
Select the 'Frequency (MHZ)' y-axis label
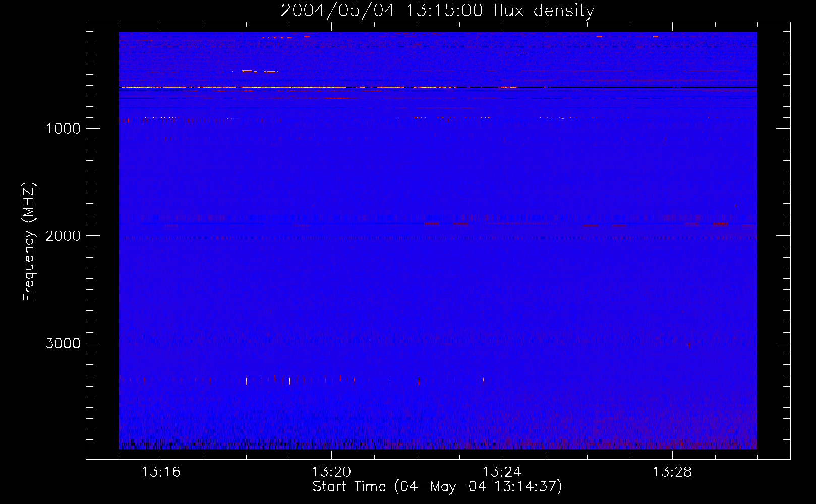[29, 242]
